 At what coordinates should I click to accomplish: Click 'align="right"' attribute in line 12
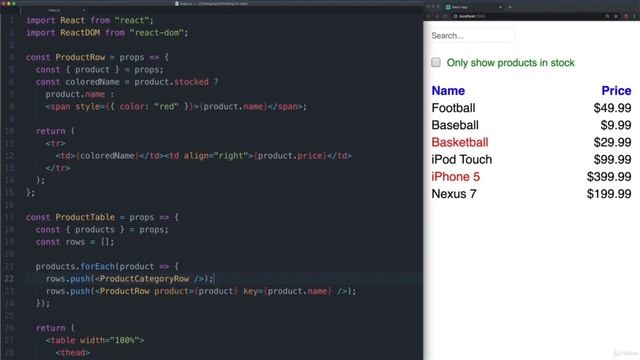click(x=216, y=156)
